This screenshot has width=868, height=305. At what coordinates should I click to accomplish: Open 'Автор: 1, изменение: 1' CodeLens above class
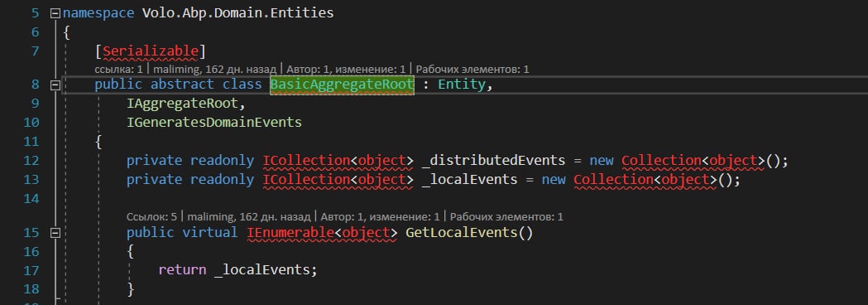point(346,70)
